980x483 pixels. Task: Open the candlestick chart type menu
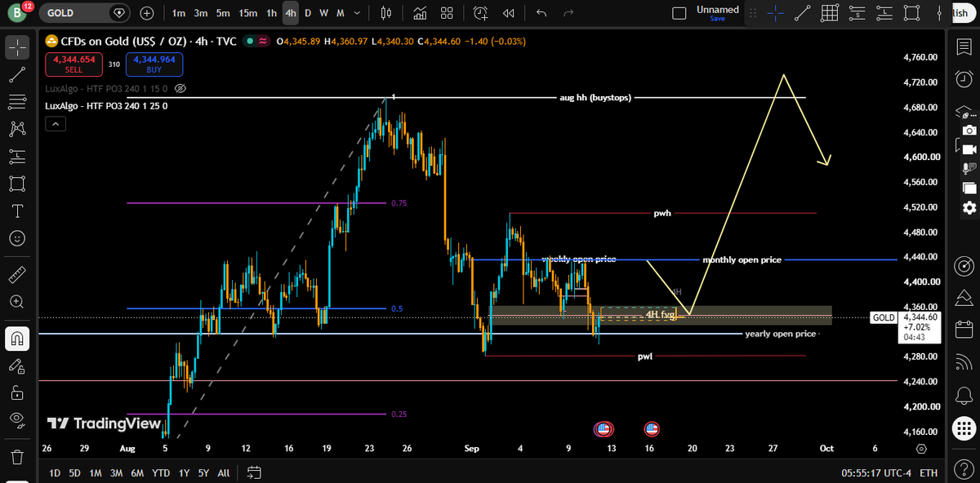[388, 13]
